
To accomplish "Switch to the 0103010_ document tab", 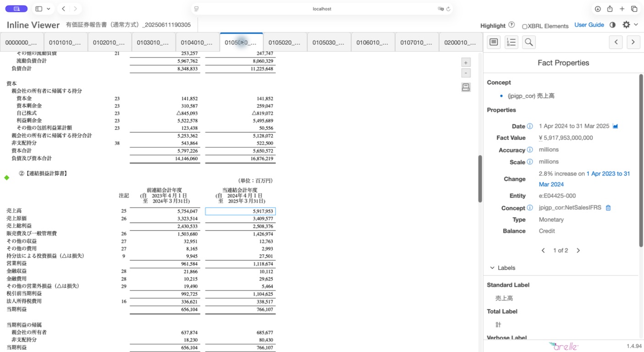I will (154, 42).
